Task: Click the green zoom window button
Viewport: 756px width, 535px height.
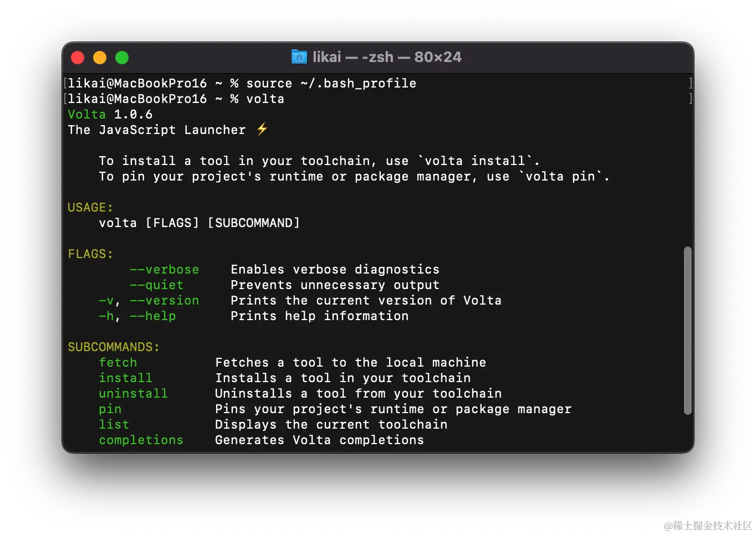Action: tap(122, 58)
